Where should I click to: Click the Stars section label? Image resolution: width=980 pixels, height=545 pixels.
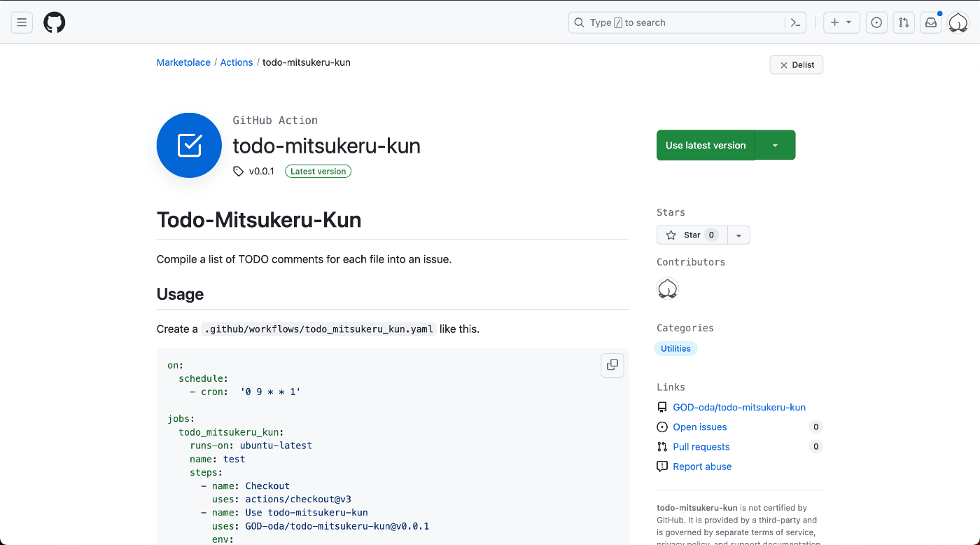671,212
